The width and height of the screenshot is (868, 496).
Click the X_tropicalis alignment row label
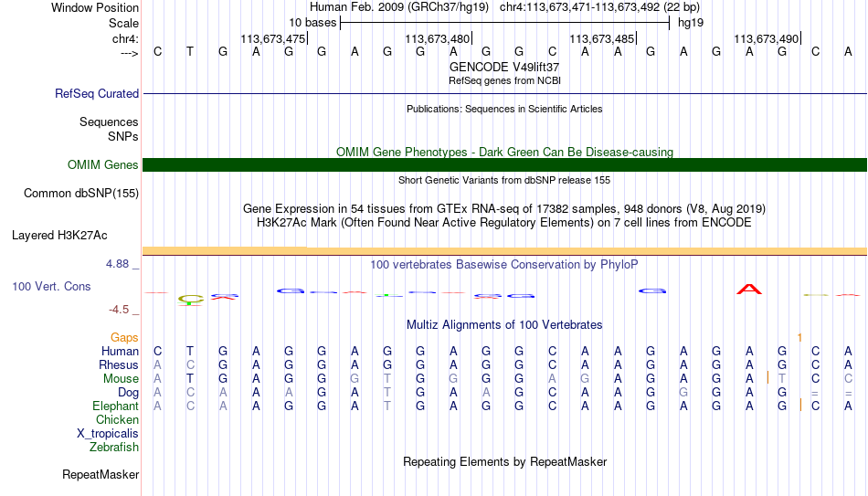tap(108, 434)
